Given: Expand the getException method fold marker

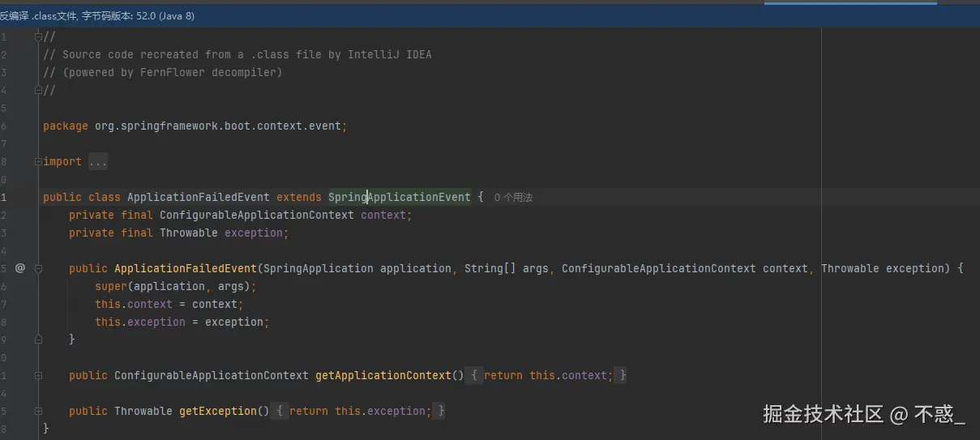Looking at the screenshot, I should 38,411.
